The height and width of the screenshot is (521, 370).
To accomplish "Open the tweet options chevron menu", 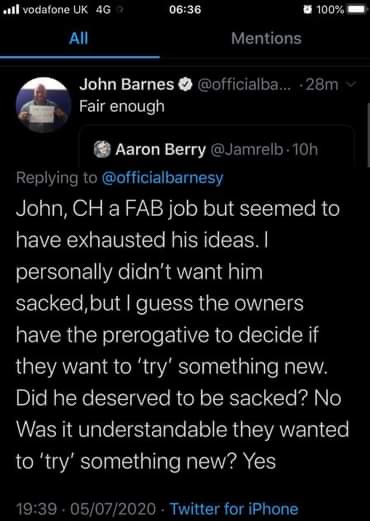I will [x=350, y=84].
